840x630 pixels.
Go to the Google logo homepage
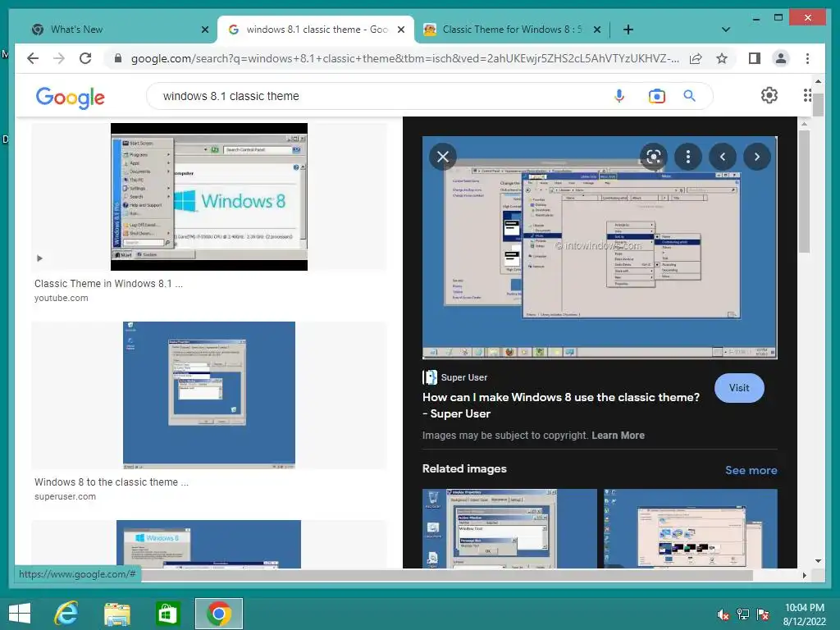point(71,97)
